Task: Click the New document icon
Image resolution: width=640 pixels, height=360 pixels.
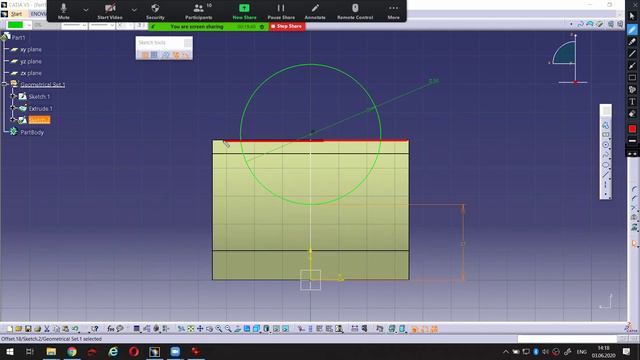Action: tap(10, 329)
